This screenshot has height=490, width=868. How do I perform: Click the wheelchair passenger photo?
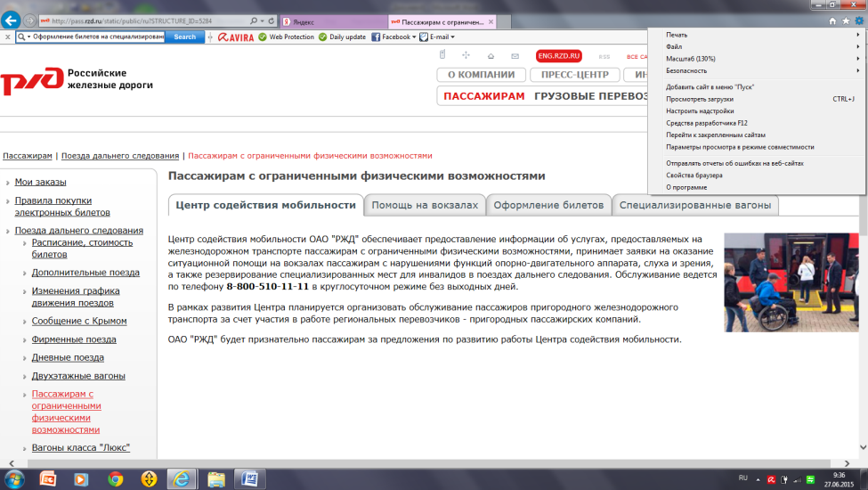click(791, 282)
